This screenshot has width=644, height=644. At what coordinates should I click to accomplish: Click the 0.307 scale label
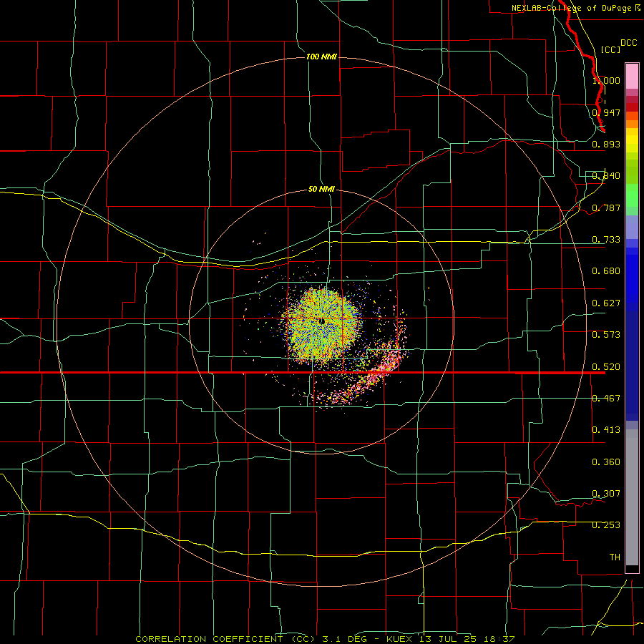point(606,494)
